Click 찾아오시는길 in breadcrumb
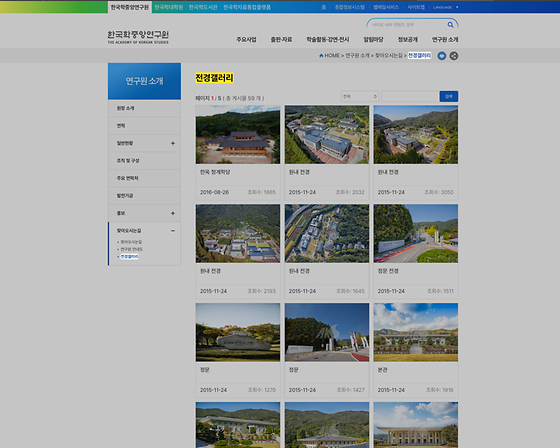 tap(389, 55)
